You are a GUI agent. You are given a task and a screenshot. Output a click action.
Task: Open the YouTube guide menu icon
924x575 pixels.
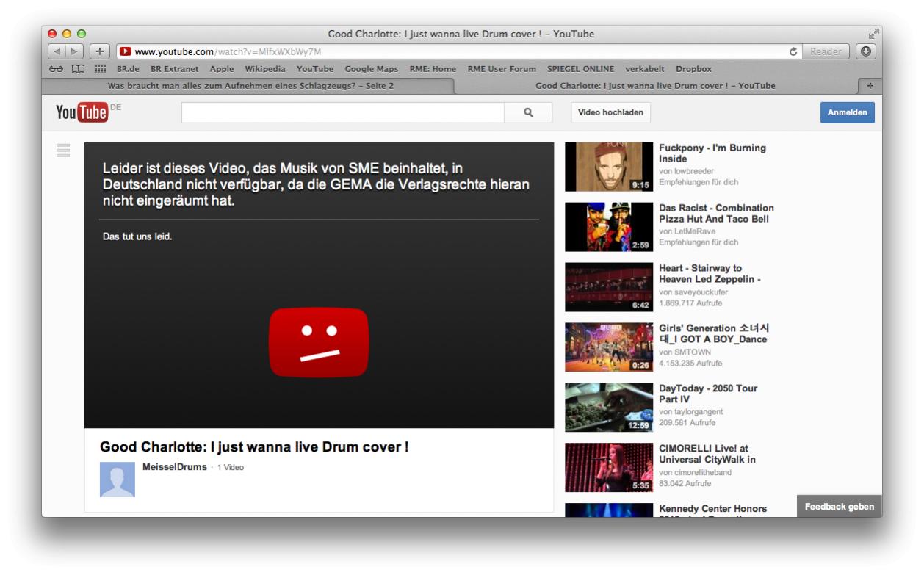[x=63, y=151]
